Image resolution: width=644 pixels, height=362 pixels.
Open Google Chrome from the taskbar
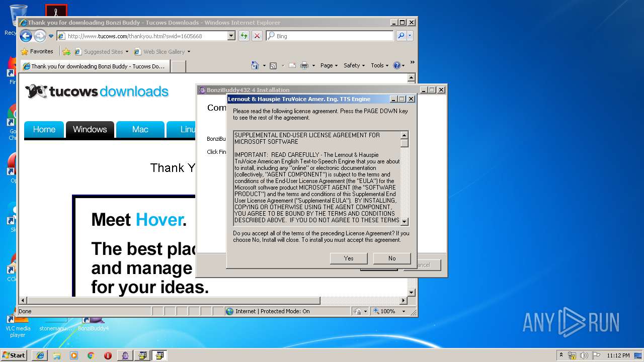pos(91,355)
